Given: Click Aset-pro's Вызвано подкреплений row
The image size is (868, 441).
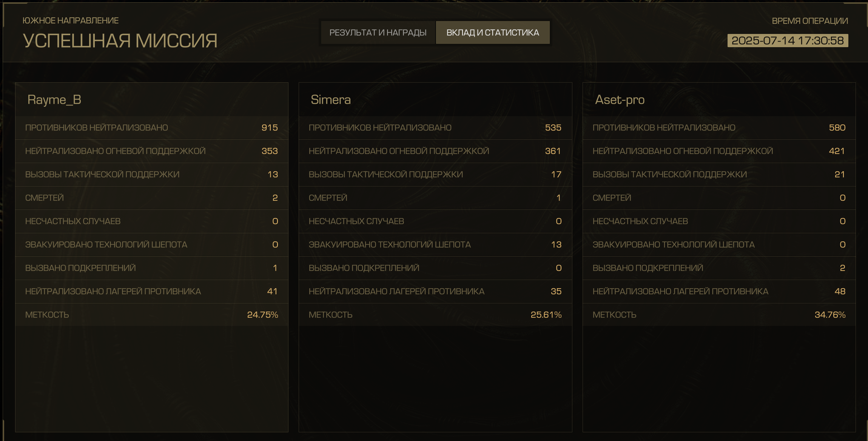Looking at the screenshot, I should (x=719, y=268).
